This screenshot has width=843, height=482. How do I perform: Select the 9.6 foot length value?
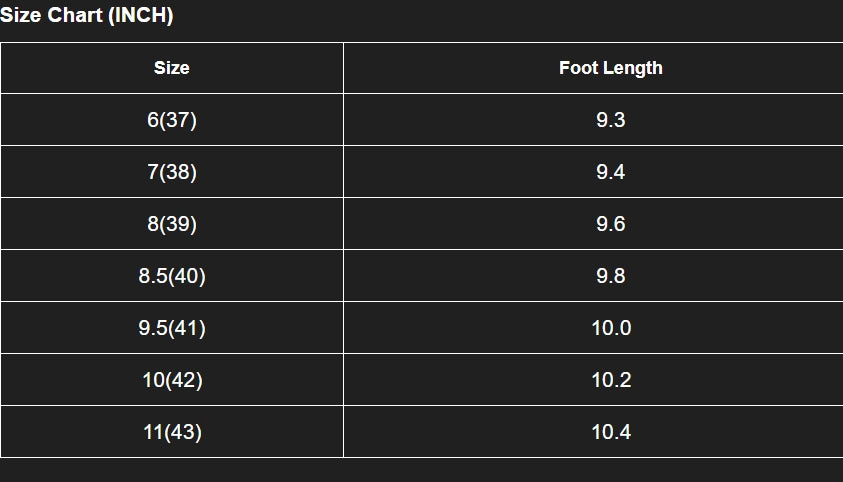(x=611, y=224)
